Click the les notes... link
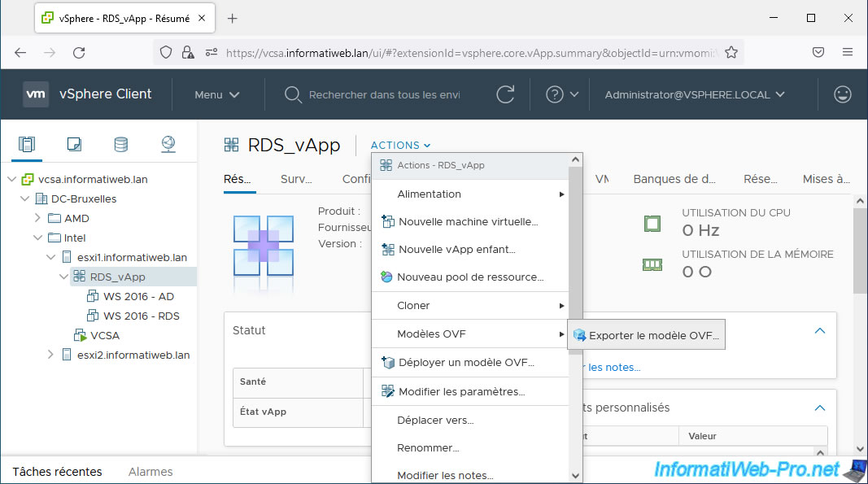868x484 pixels. (x=613, y=367)
